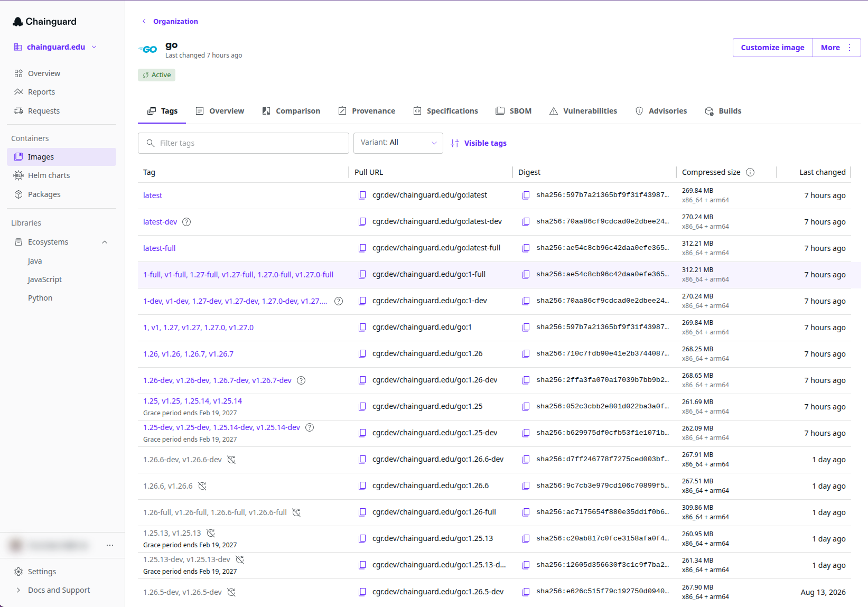Open 1, v1, 1.27 tag link
The height and width of the screenshot is (607, 868).
(198, 328)
